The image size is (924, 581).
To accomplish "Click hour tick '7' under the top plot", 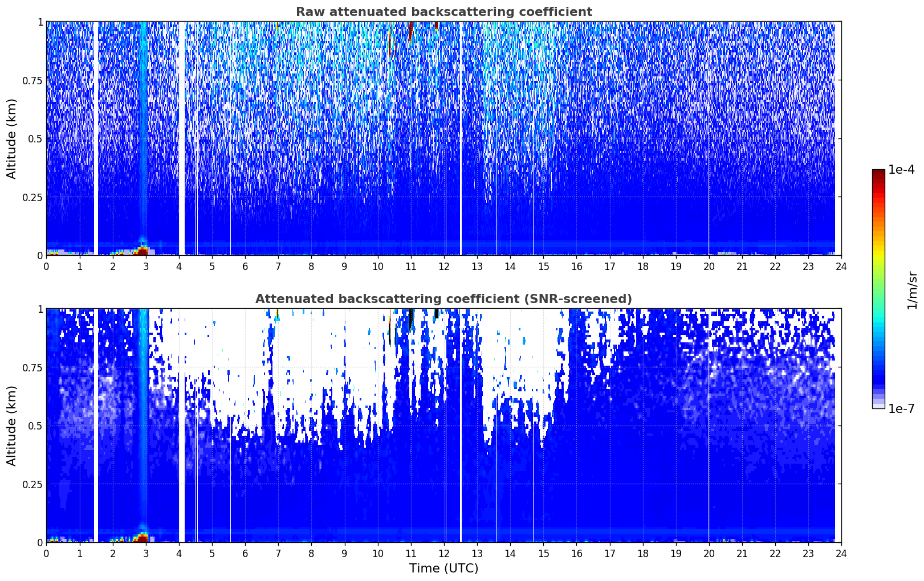I will click(278, 266).
